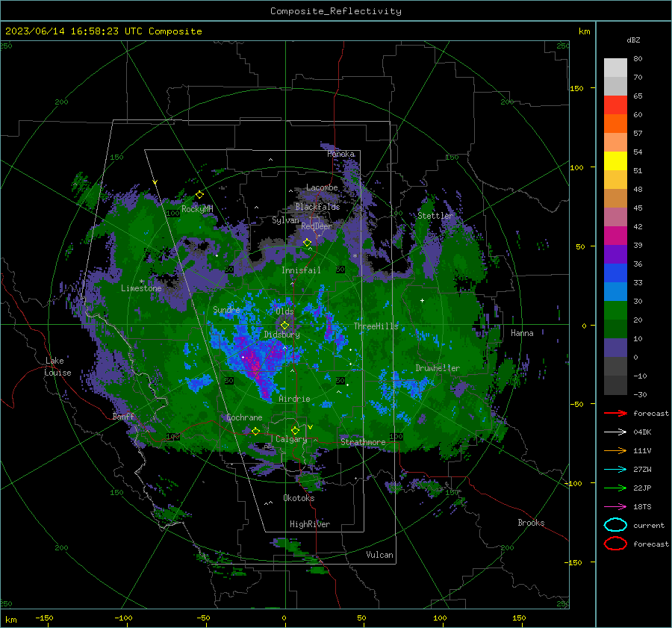This screenshot has width=672, height=628.
Task: Click the Hanna label
Action: click(522, 333)
